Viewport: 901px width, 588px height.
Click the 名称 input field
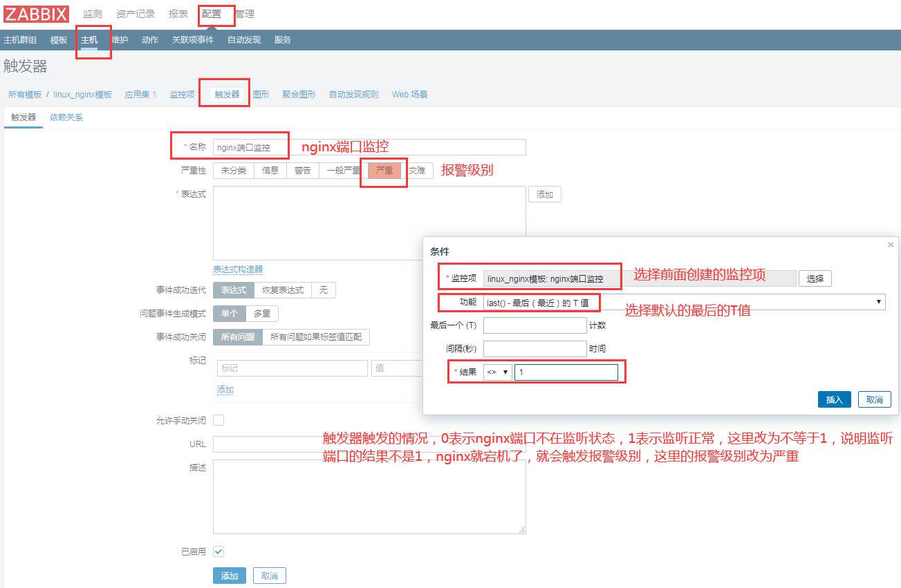[369, 147]
